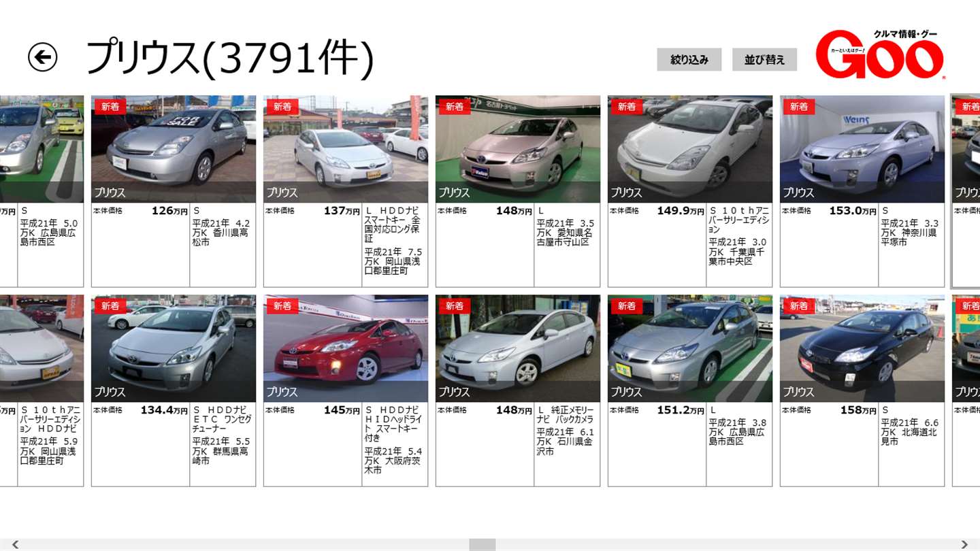The image size is (980, 551).
Task: Click the 千葉県千葉市中央区 car details
Action: (737, 252)
